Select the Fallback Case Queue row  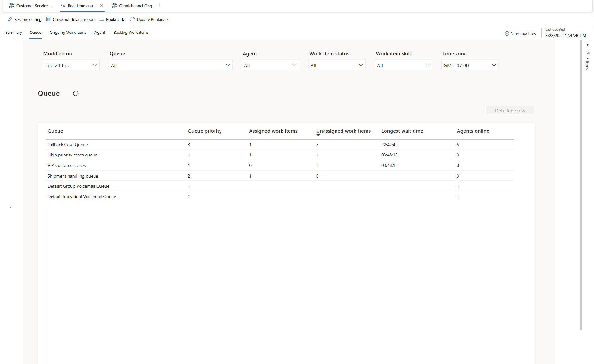click(280, 145)
